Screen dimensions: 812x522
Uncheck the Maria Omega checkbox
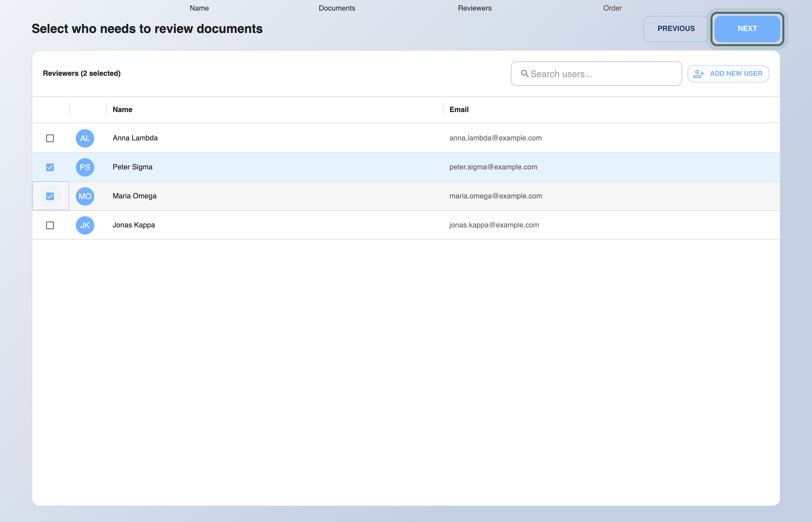click(50, 196)
